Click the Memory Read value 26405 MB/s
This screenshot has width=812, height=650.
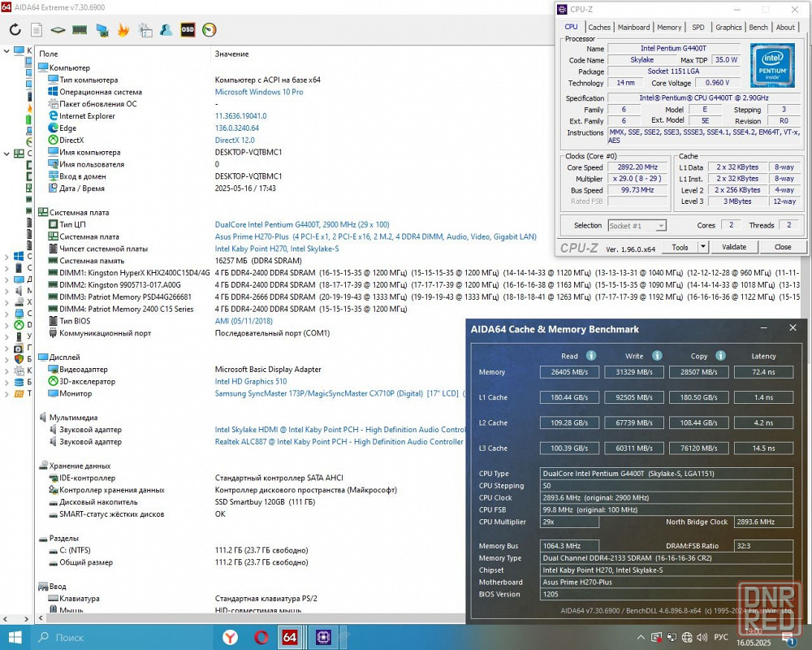pos(568,371)
